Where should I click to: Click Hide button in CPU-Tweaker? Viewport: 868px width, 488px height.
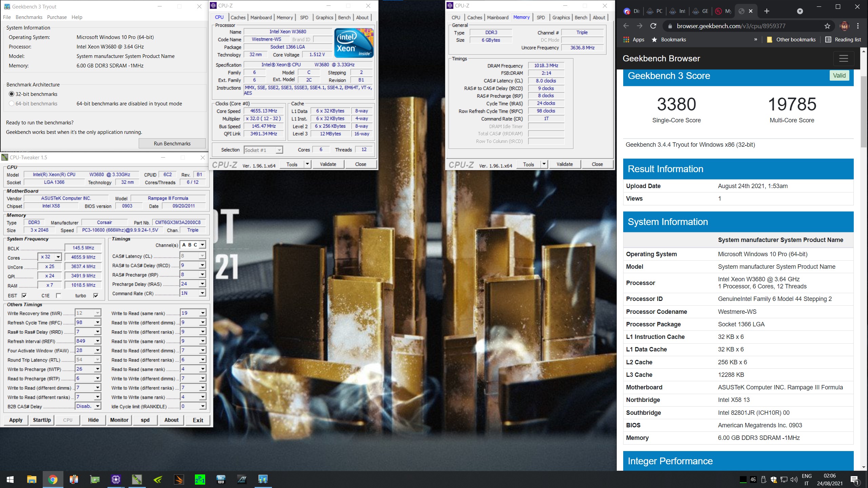tap(93, 420)
